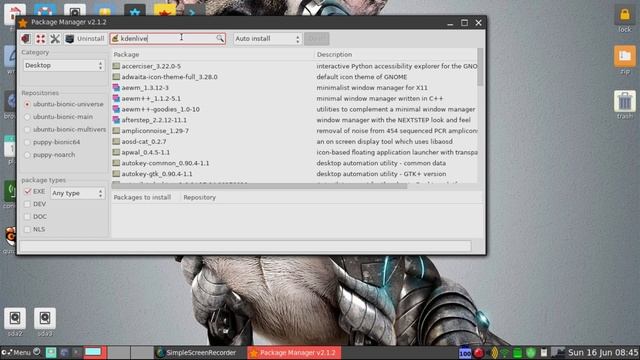Viewport: 640px width, 360px height.
Task: Select package afterstep_2.2.12-11.1
Action: tap(294, 120)
